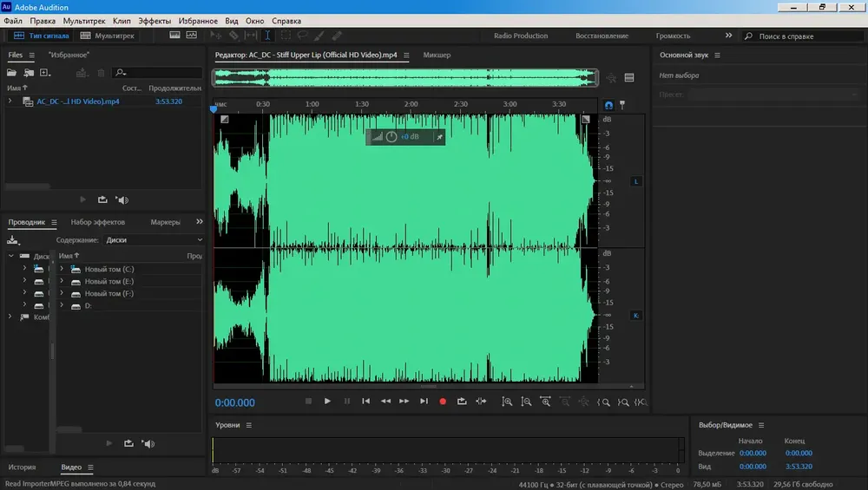Click the zoom in amplitude icon
868x490 pixels.
pyautogui.click(x=507, y=402)
